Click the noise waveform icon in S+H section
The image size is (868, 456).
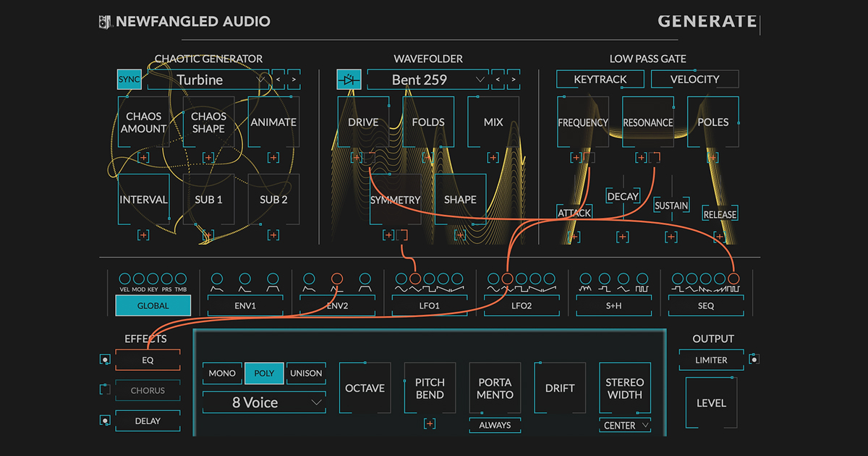(x=585, y=288)
